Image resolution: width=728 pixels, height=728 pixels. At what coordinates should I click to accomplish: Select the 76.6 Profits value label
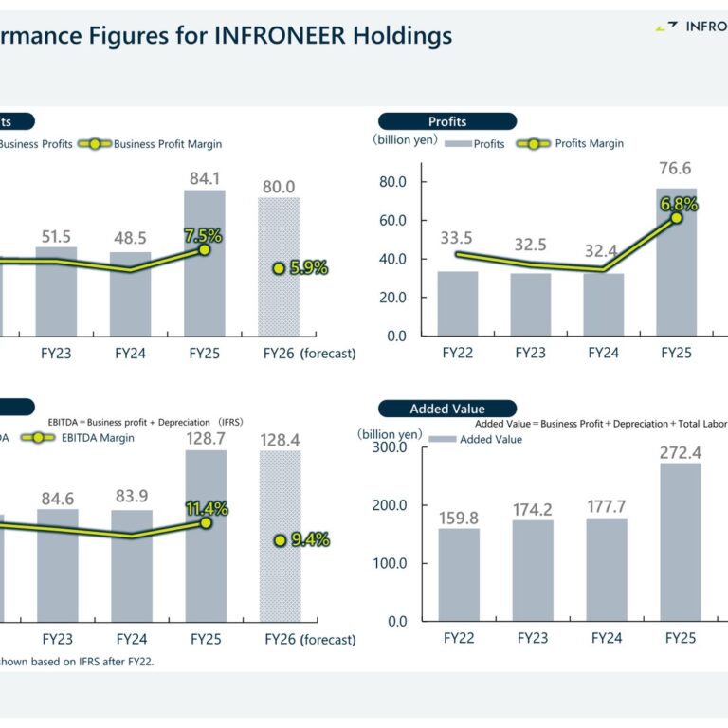pyautogui.click(x=676, y=168)
